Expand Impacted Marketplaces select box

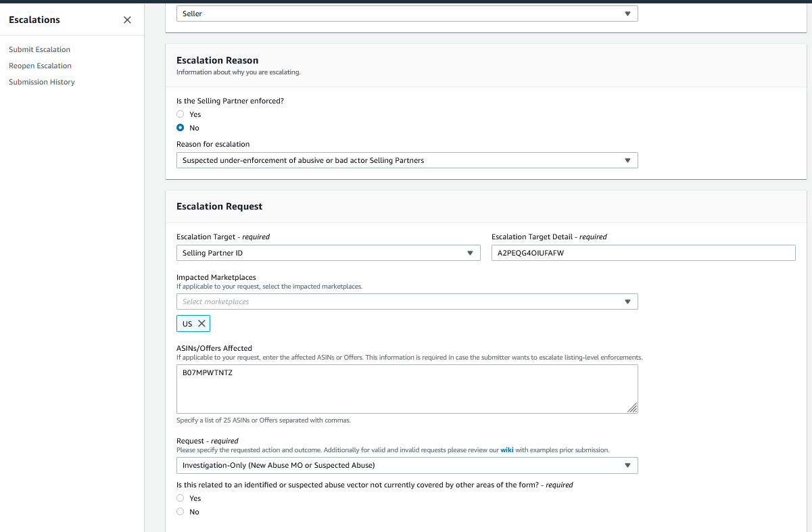point(406,301)
